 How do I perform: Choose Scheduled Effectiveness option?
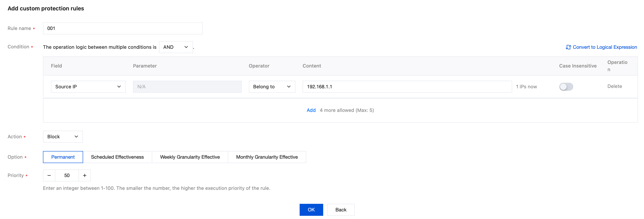click(x=117, y=157)
